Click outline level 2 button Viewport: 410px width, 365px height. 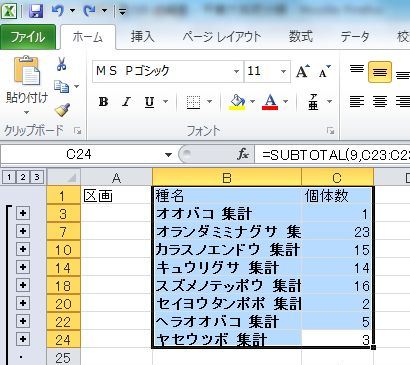(23, 177)
